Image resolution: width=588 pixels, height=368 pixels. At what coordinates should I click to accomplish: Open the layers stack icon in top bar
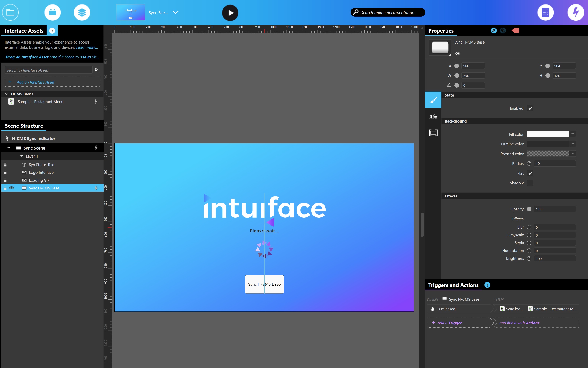(82, 12)
